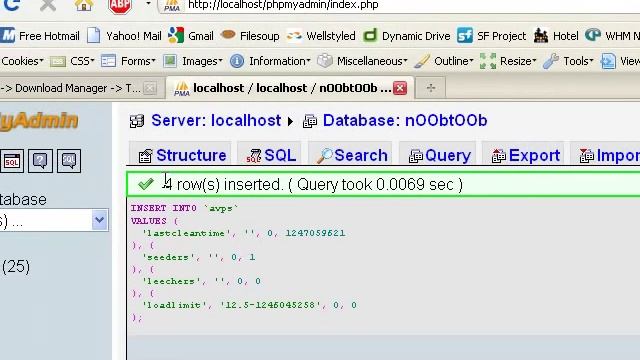Open the Free Hotmail bookmark
This screenshot has width=640, height=360.
click(x=40, y=36)
